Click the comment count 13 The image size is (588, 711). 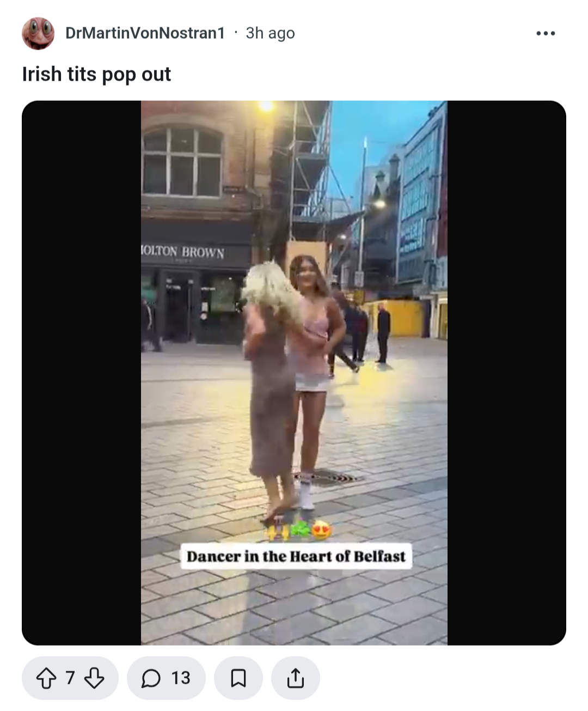[x=181, y=678]
